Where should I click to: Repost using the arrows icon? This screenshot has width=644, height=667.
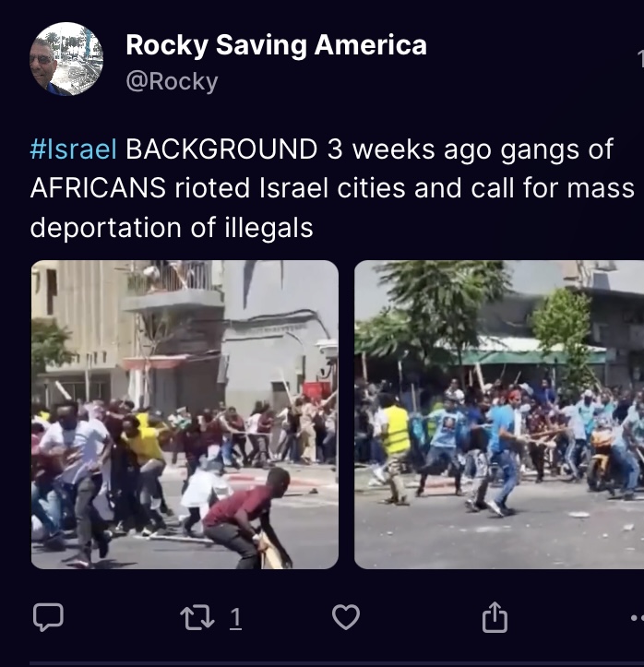[x=197, y=618]
